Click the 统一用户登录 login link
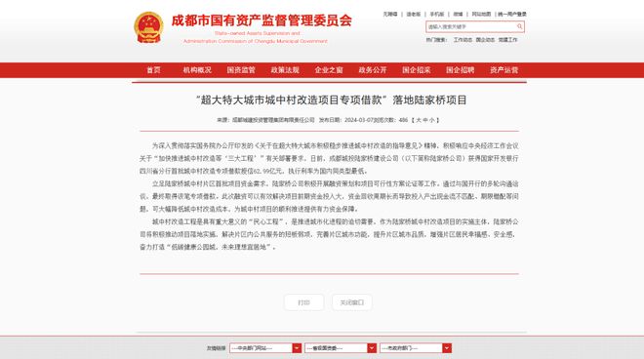 click(512, 14)
